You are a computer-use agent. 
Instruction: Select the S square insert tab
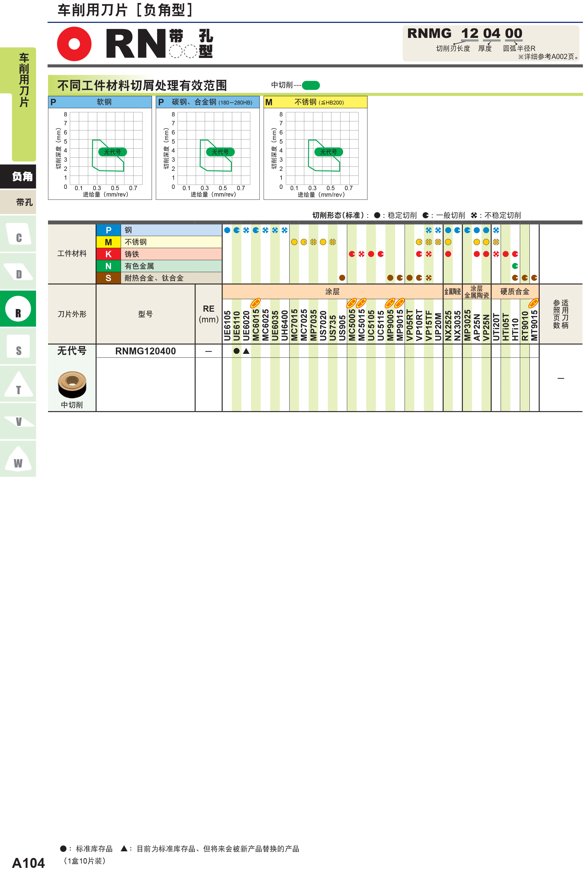pos(18,346)
